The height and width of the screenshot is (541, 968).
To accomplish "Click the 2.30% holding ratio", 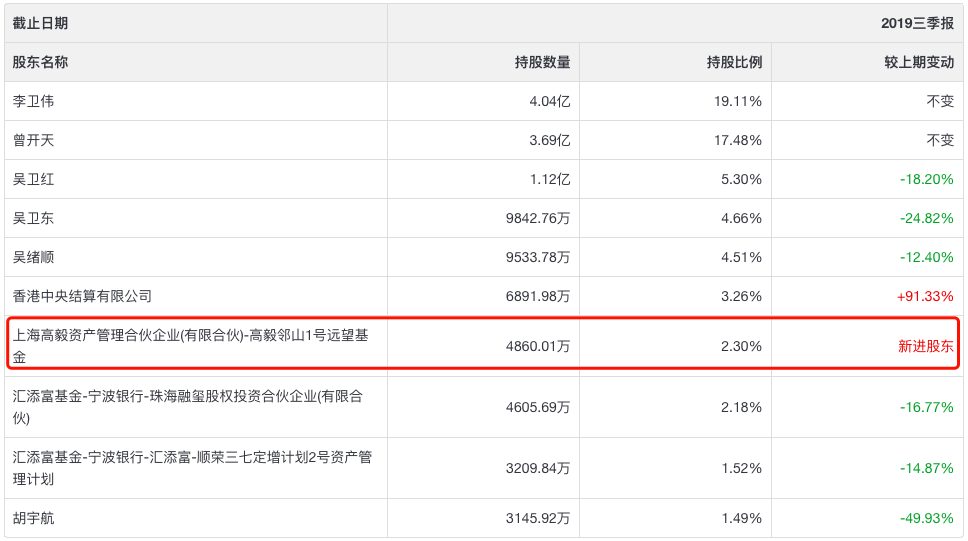I will pos(741,346).
